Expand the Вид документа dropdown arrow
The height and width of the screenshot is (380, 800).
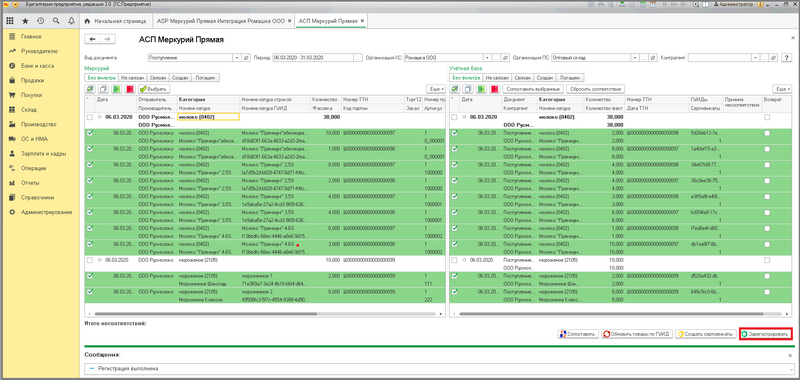point(237,58)
